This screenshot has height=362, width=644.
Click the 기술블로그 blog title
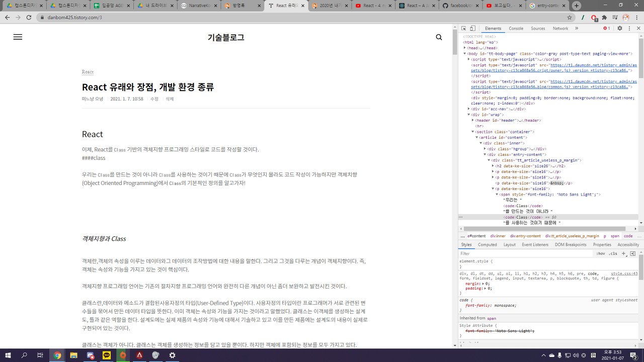coord(226,37)
